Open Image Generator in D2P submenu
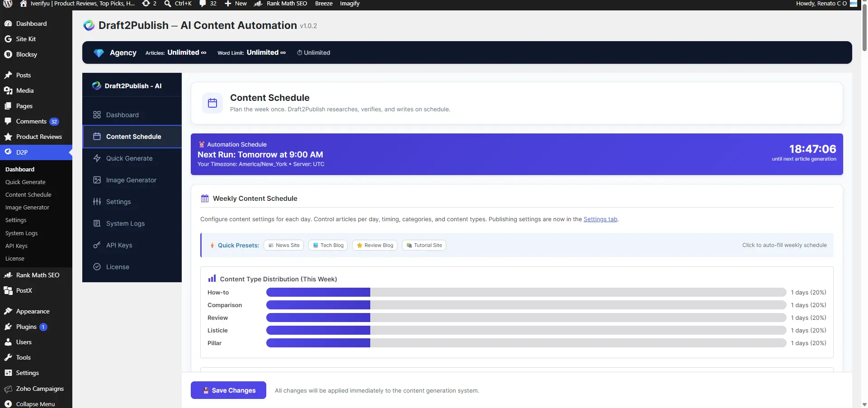 click(27, 207)
